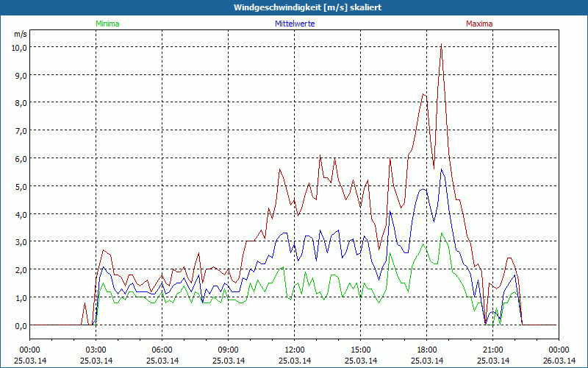
Task: Click the m/s axis unit label
Action: 21,34
